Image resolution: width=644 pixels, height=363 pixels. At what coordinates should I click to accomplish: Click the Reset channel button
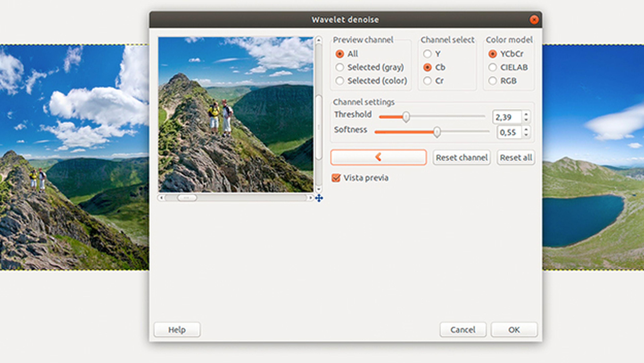(462, 158)
